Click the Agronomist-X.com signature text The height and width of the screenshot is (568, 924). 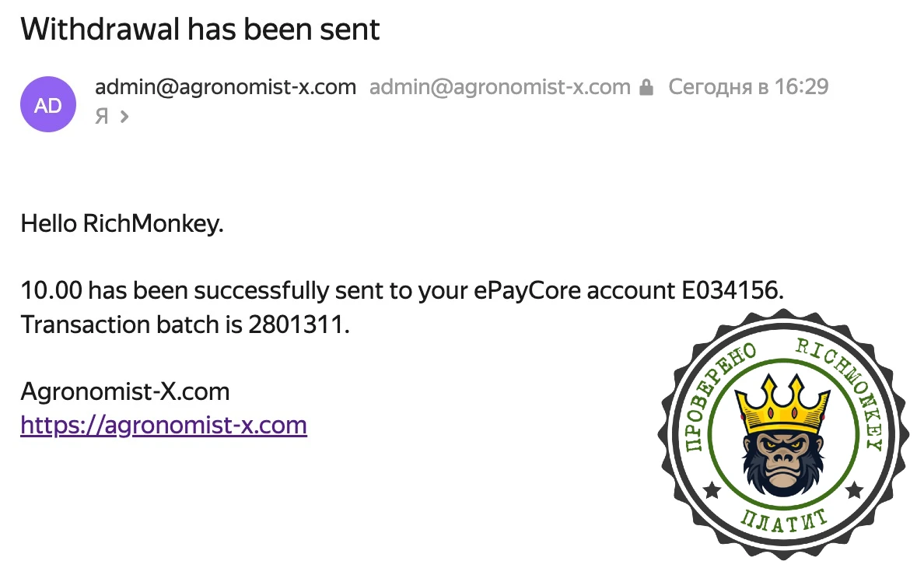(124, 391)
